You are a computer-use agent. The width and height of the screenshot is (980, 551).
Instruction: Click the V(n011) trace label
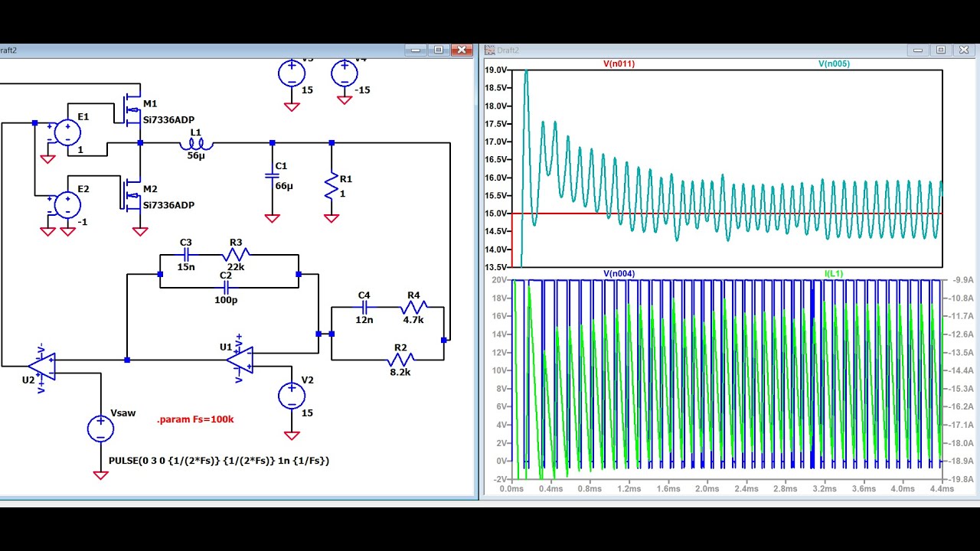619,64
